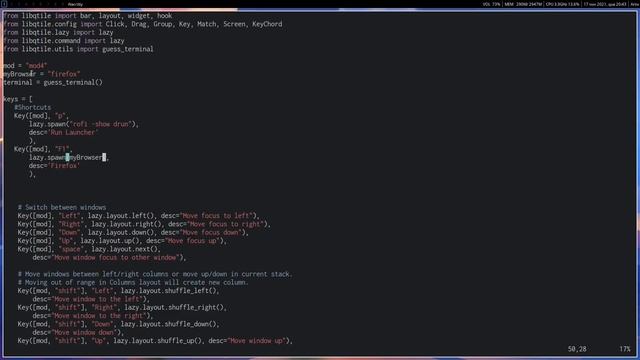640x360 pixels.
Task: Click the "mod4" string value
Action: click(x=36, y=66)
